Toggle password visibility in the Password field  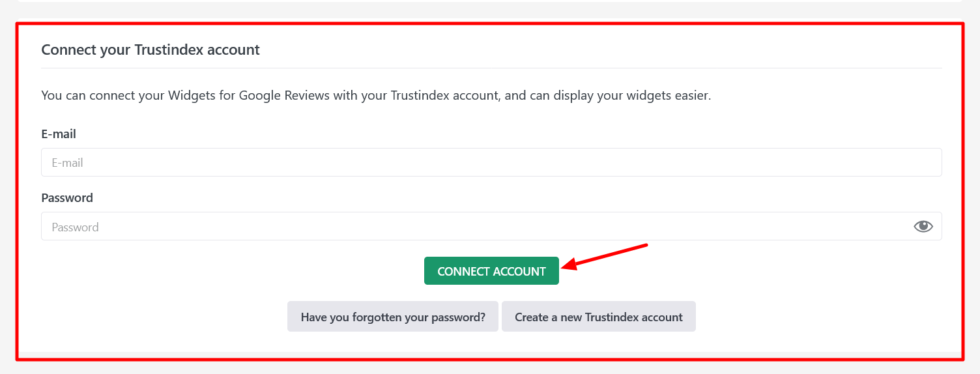click(923, 227)
